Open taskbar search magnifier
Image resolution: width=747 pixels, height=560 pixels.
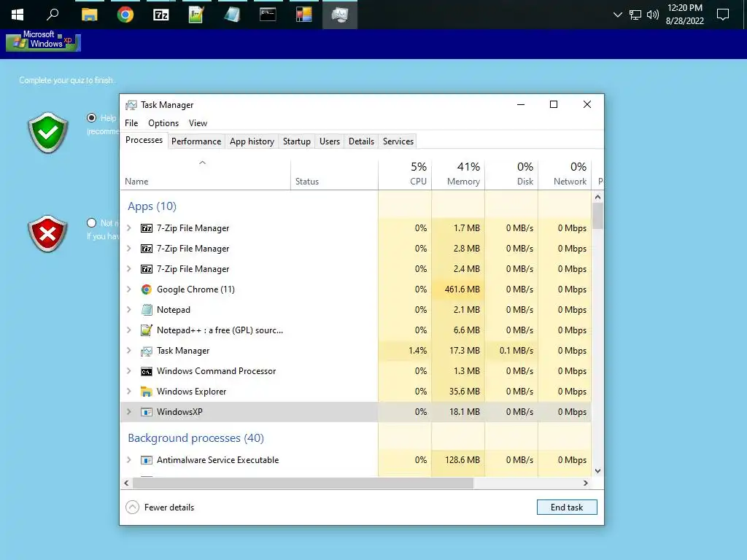point(53,15)
